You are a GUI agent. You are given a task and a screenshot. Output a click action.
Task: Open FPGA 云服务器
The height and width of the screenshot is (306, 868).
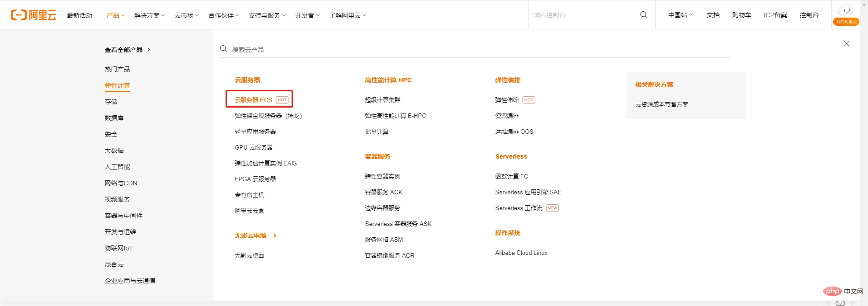click(x=255, y=179)
